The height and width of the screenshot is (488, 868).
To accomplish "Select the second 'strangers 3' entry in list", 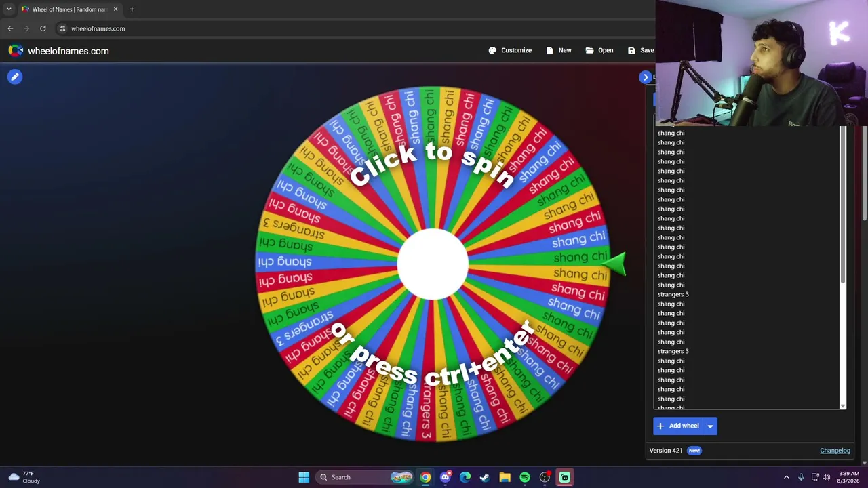I will coord(673,351).
